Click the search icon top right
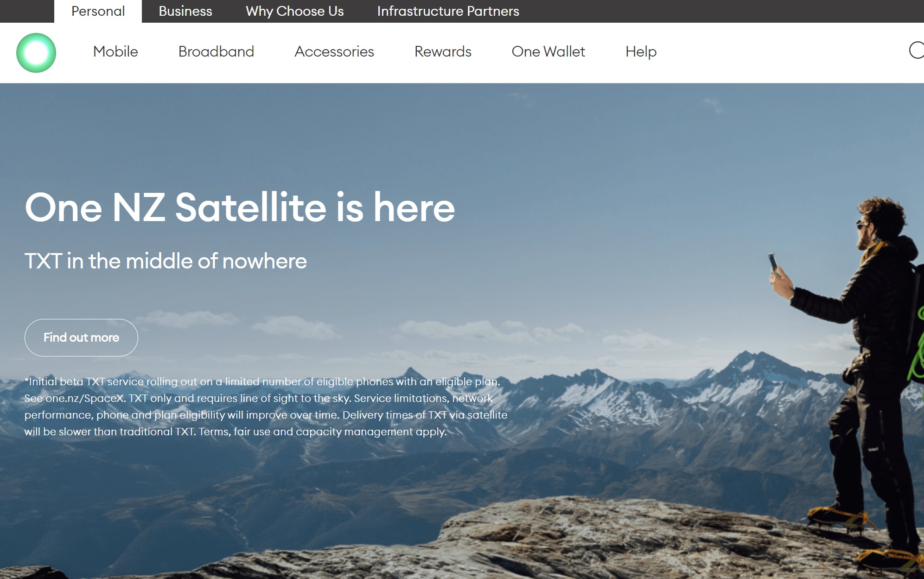This screenshot has width=924, height=579. pyautogui.click(x=917, y=52)
